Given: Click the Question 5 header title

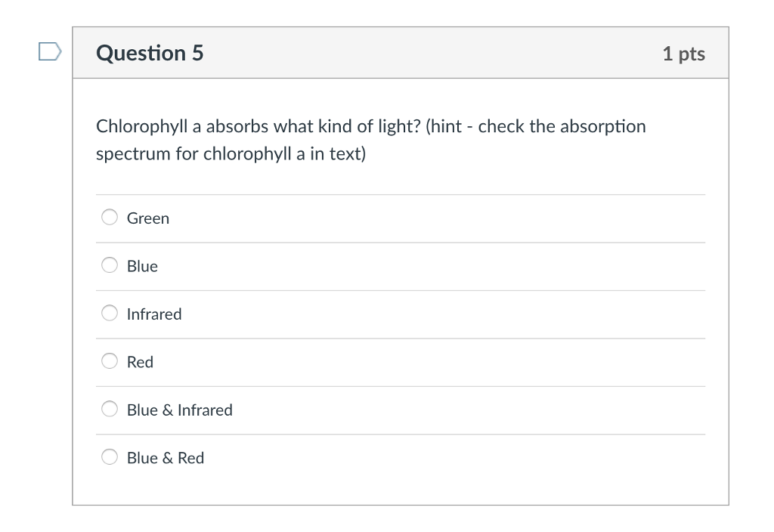Looking at the screenshot, I should [x=150, y=53].
